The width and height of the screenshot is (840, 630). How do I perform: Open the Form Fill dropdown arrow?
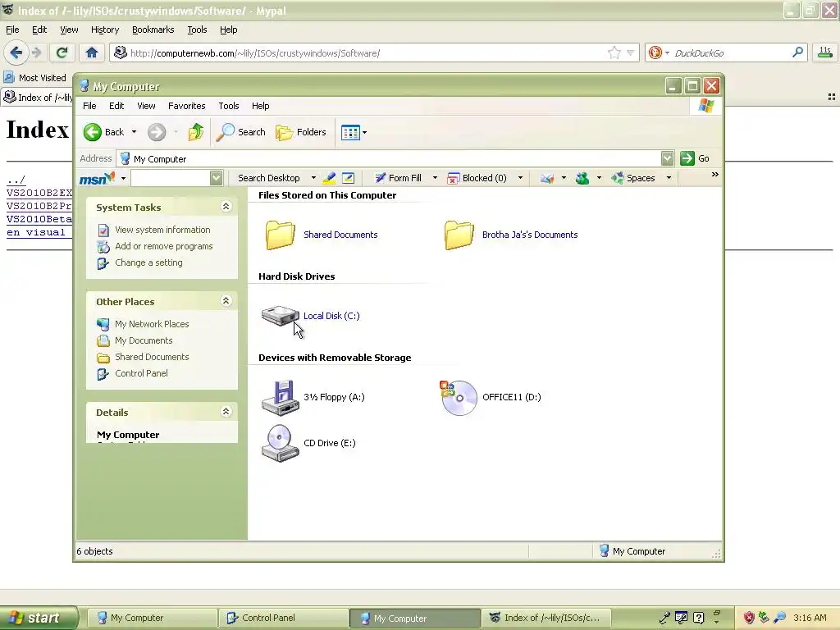435,178
